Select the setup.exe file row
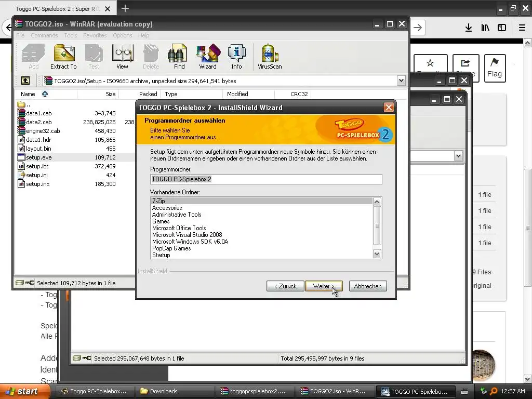Screen dimensions: 532x399 [x=75, y=157]
